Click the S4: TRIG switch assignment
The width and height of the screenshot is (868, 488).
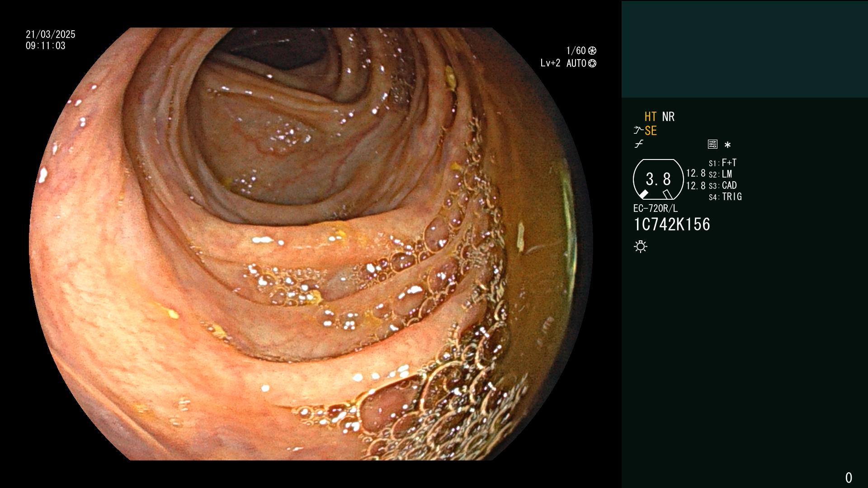coord(725,197)
